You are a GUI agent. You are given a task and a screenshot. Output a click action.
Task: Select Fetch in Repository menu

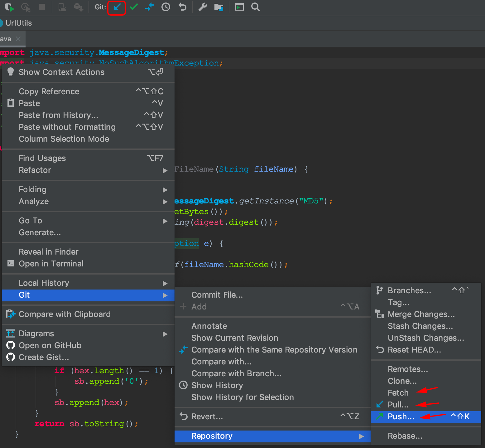[x=426, y=393]
